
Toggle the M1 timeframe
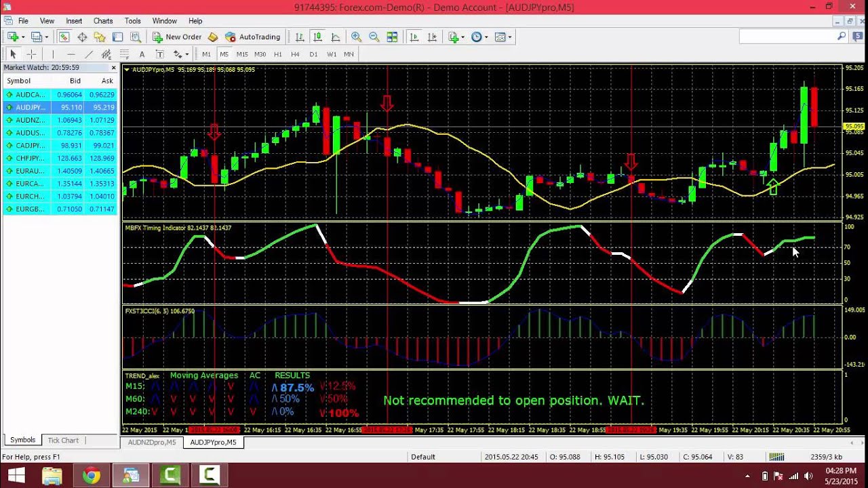pyautogui.click(x=206, y=54)
